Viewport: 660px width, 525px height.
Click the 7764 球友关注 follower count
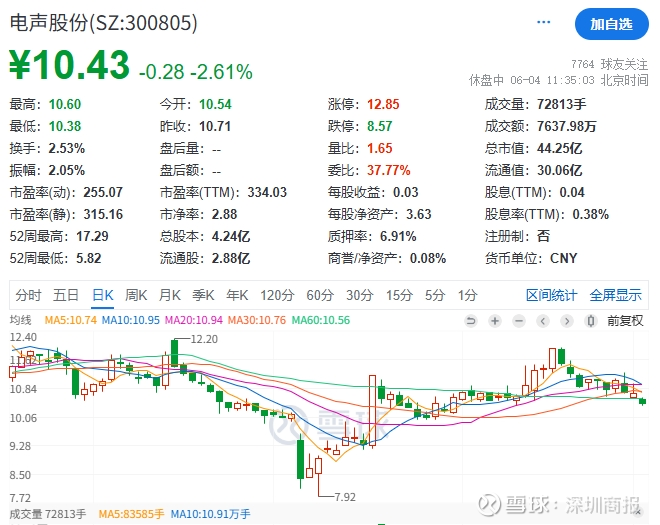pos(609,64)
